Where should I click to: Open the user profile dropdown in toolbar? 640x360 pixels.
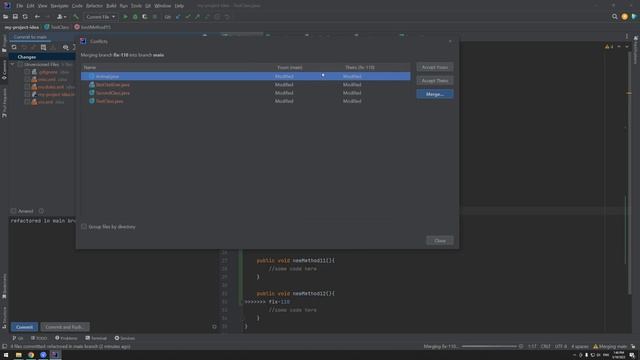[x=62, y=17]
